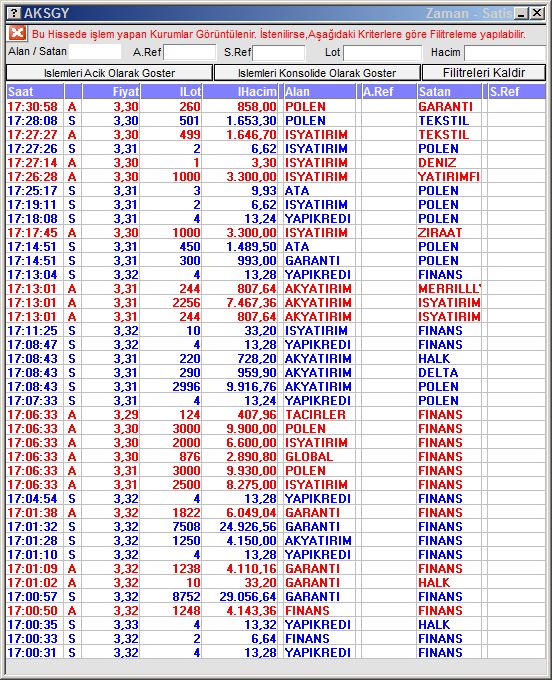Click time cell 17:04:54
This screenshot has width=552, height=680.
tap(33, 499)
